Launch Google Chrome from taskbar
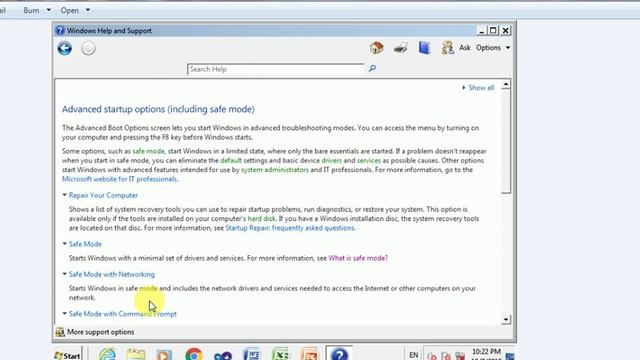The width and height of the screenshot is (640, 360). [193, 354]
